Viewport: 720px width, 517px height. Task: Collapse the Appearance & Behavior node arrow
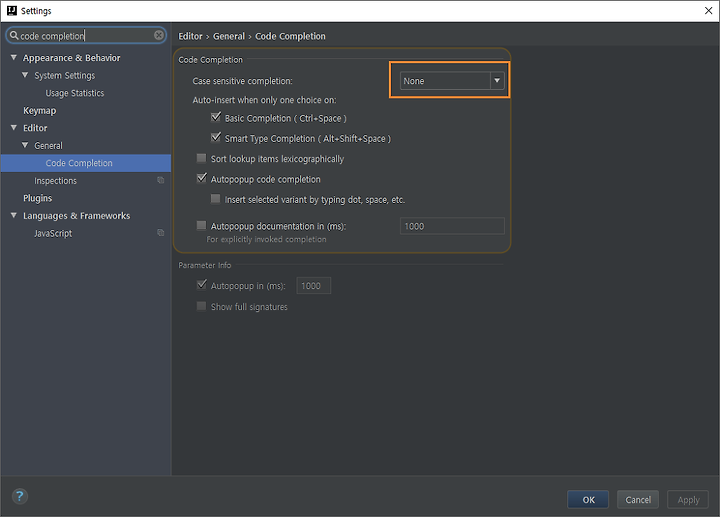(x=14, y=57)
